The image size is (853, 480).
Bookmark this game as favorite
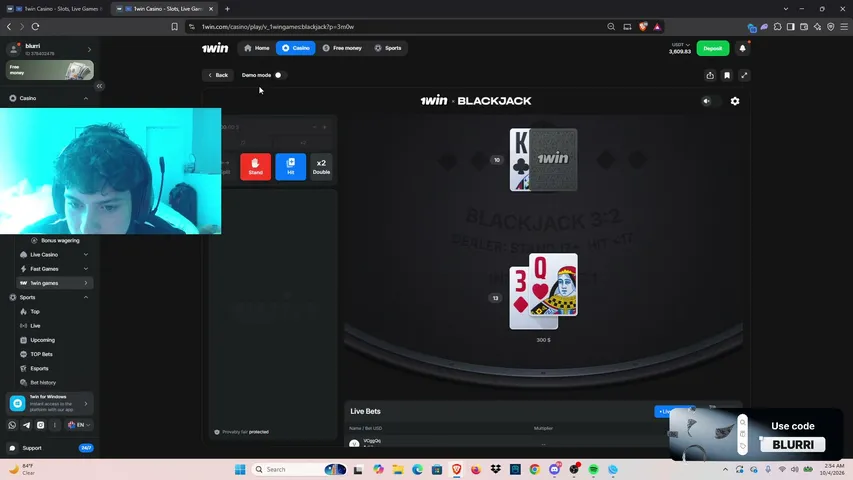point(727,76)
